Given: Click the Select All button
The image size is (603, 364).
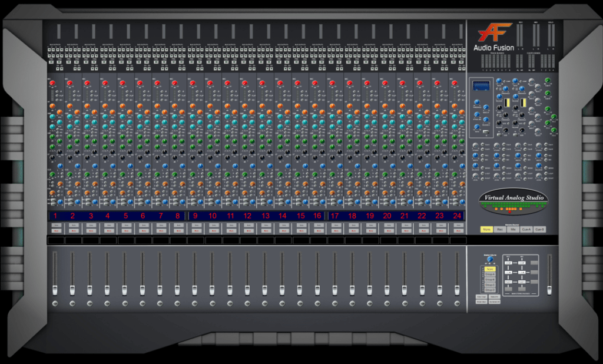Looking at the screenshot, I should point(495,296).
